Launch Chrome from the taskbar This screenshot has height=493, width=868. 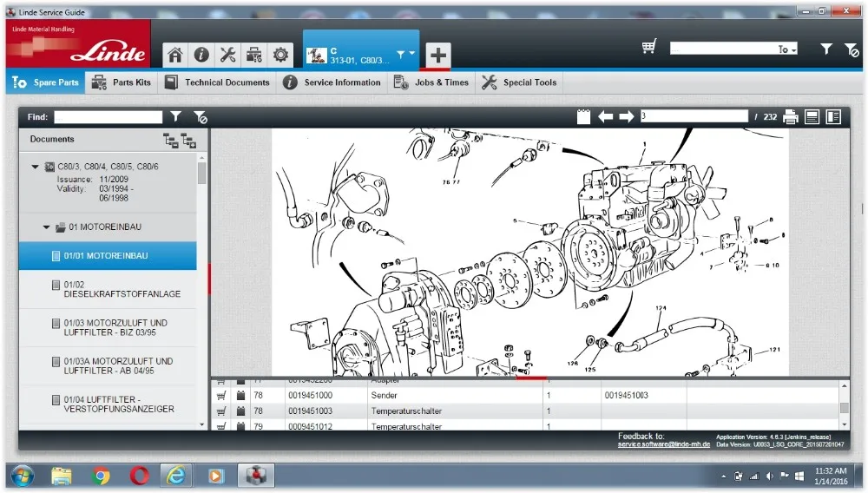click(x=100, y=476)
